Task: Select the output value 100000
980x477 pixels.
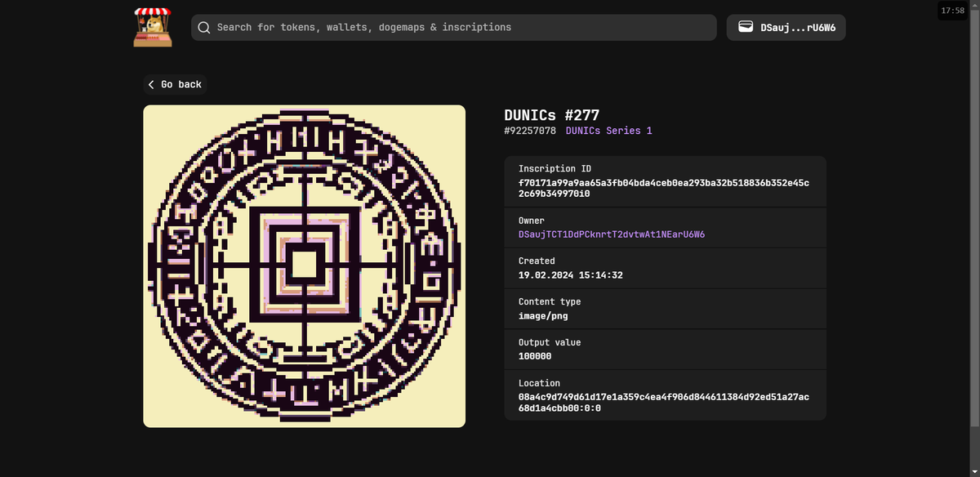Action: tap(535, 357)
